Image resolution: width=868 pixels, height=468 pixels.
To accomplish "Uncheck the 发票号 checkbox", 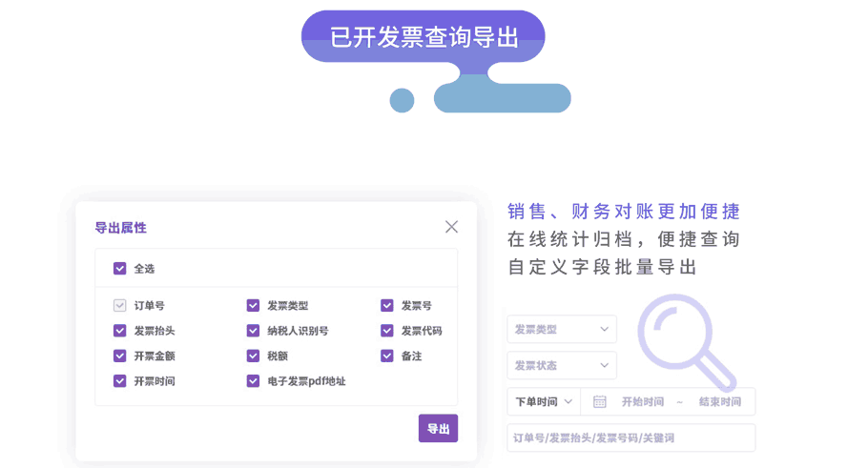I will [x=387, y=305].
